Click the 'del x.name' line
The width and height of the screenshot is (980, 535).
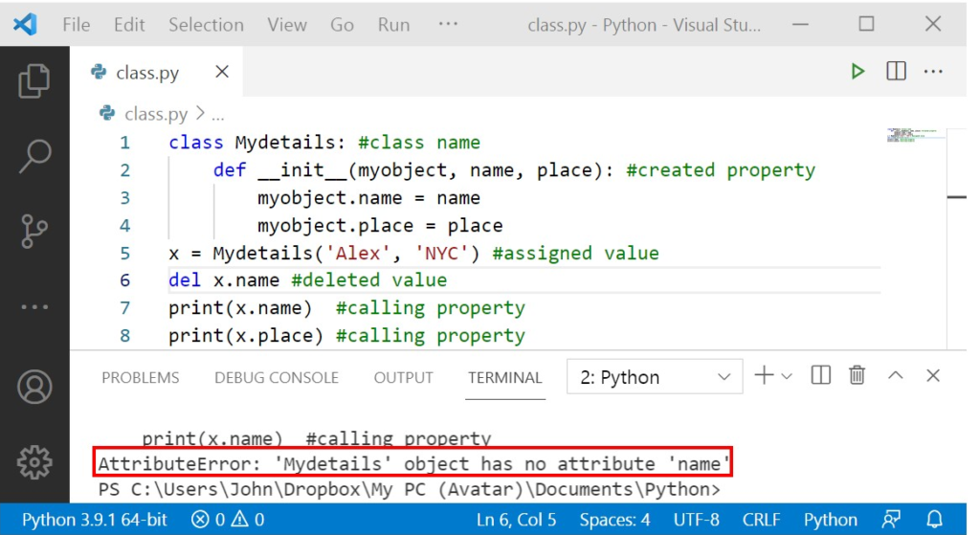click(x=307, y=280)
